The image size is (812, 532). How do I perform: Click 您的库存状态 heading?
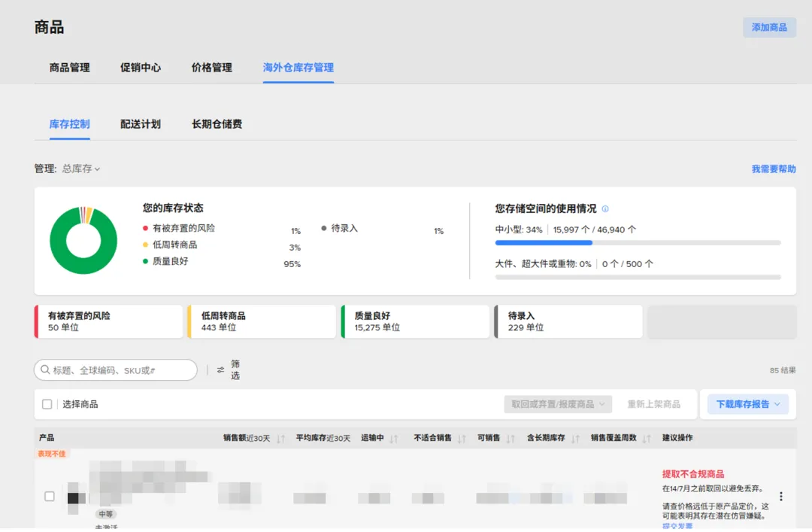point(173,208)
